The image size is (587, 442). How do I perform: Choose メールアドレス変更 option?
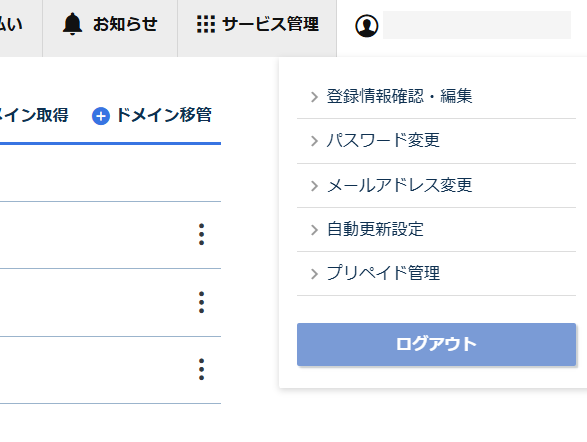(x=436, y=186)
